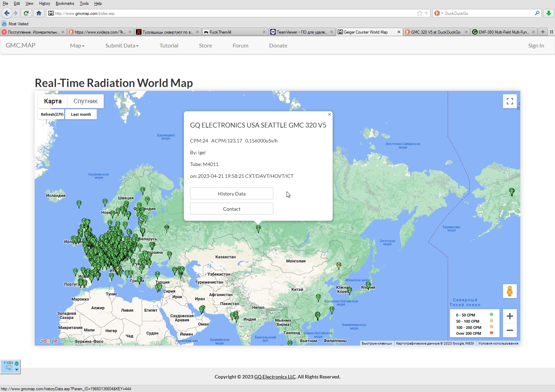Click the browser Back arrow button
This screenshot has width=555, height=392.
point(7,13)
